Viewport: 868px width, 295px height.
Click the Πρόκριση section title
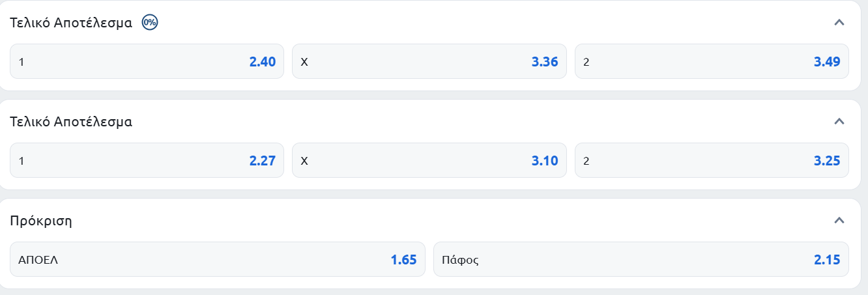coord(41,221)
